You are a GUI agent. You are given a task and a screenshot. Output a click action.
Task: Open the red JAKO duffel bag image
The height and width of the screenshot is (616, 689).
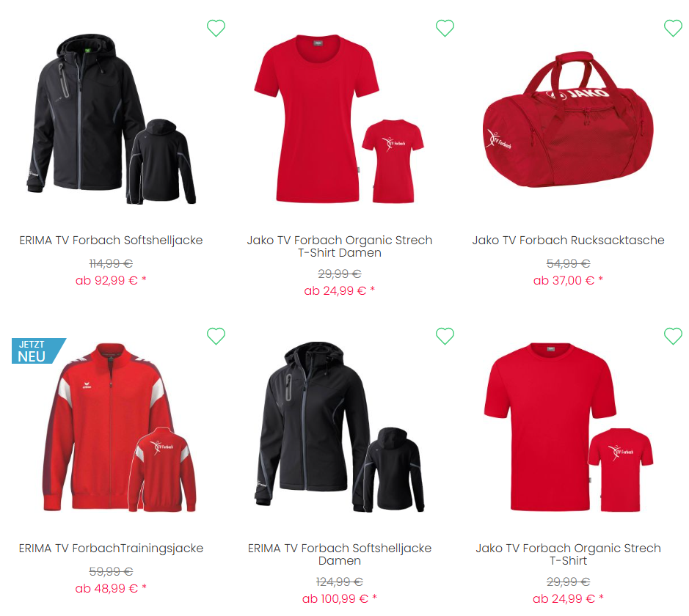(568, 119)
